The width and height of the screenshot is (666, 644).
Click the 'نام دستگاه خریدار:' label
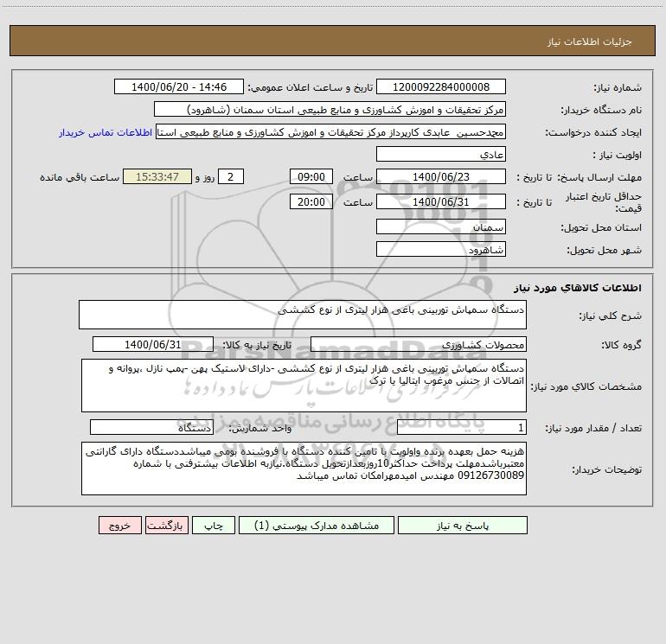[x=601, y=110]
